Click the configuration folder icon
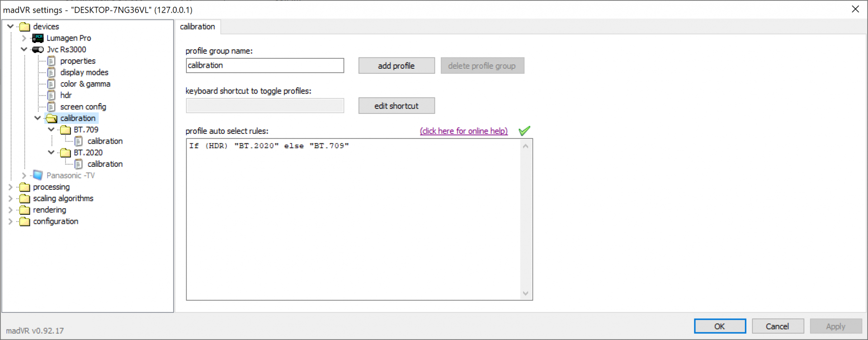The image size is (868, 340). click(x=25, y=222)
